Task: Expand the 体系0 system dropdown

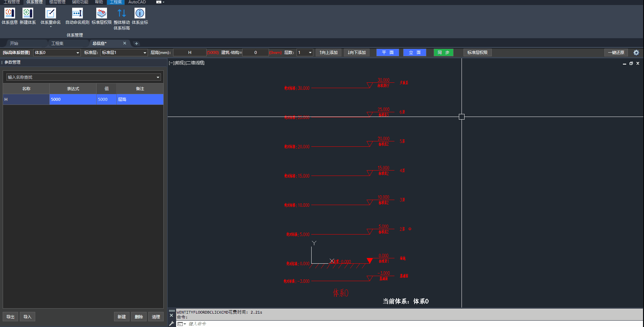Action: tap(77, 53)
